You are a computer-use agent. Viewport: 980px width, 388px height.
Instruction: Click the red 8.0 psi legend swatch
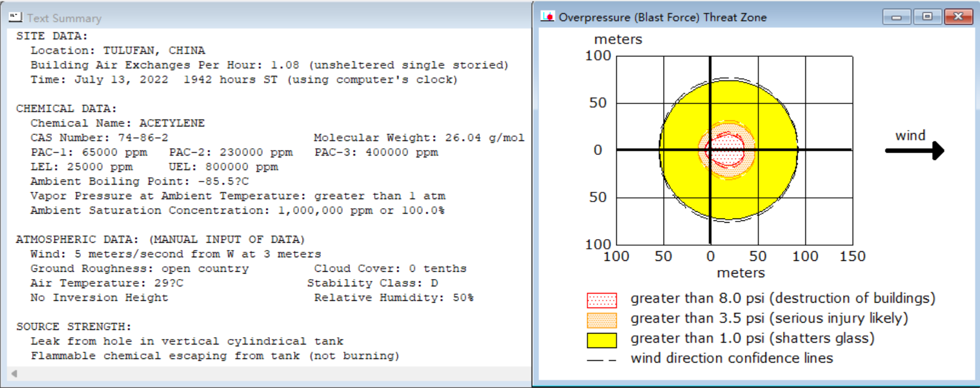click(602, 300)
